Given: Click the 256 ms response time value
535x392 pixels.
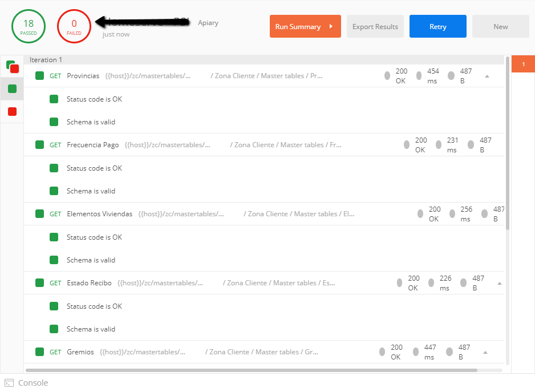Looking at the screenshot, I should tap(466, 214).
